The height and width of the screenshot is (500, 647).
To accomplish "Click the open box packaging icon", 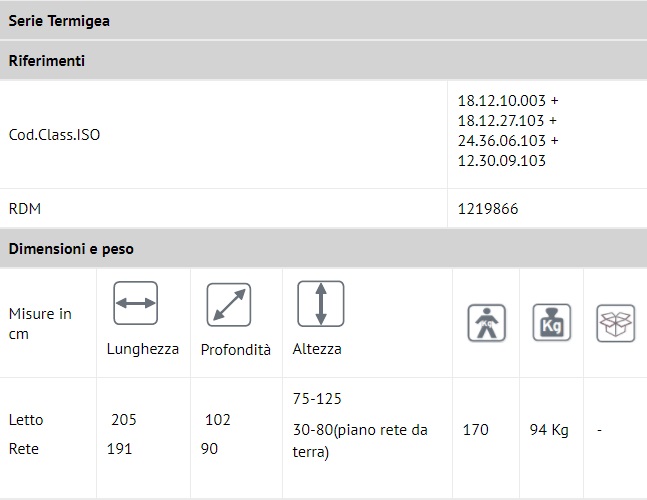I will 615,323.
